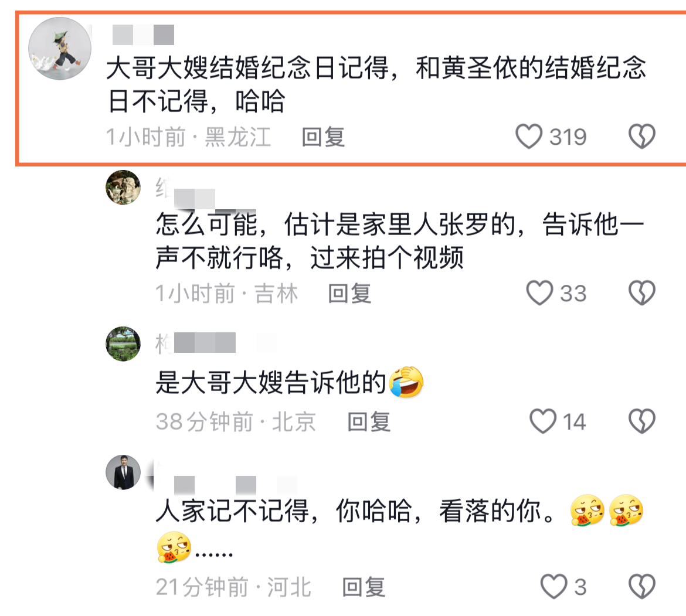Reply to the 黑龙江 top comment

point(323,137)
